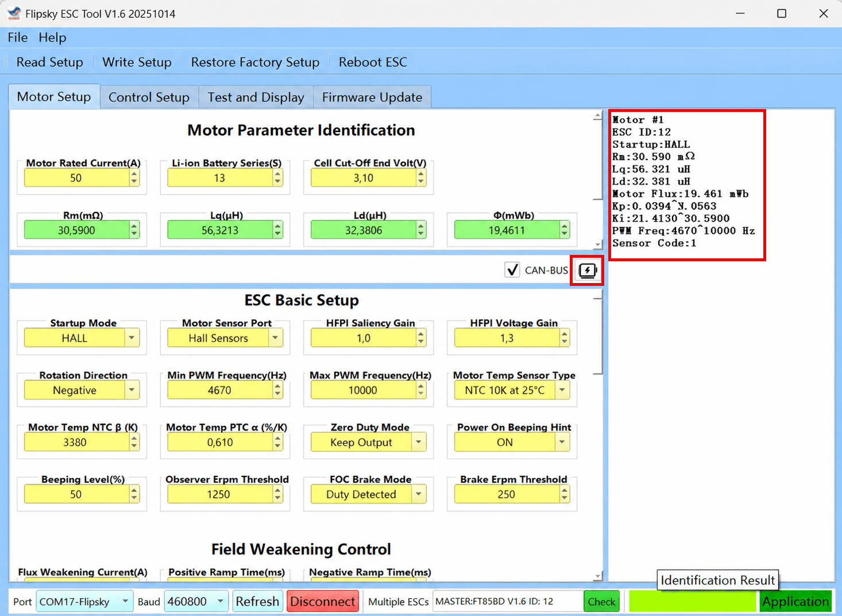Switch to the Control Setup tab
The width and height of the screenshot is (842, 616).
149,97
